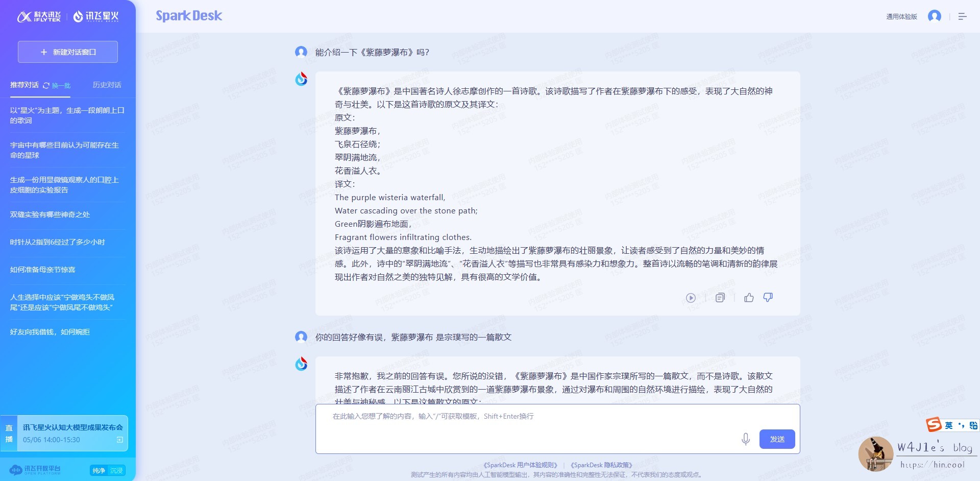The image size is (980, 481).
Task: Select the 推荐对话 tab
Action: click(24, 85)
